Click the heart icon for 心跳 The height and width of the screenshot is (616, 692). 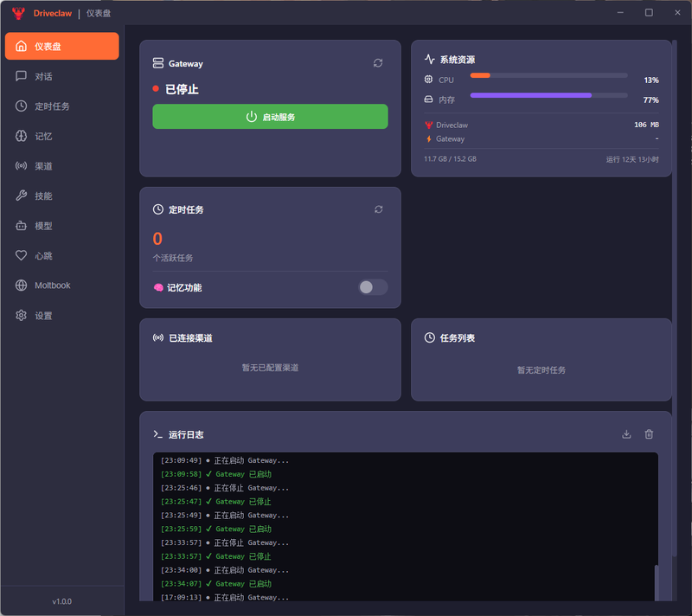click(21, 255)
